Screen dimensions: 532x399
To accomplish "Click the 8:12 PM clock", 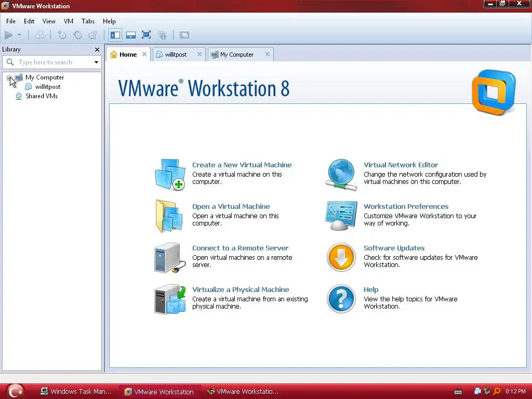I will coord(515,392).
